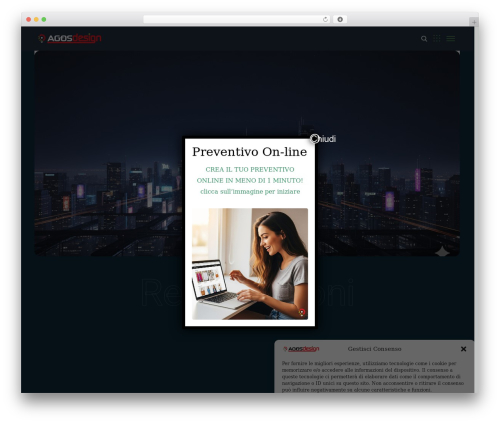Click the browser address bar
This screenshot has width=500, height=423.
click(237, 19)
